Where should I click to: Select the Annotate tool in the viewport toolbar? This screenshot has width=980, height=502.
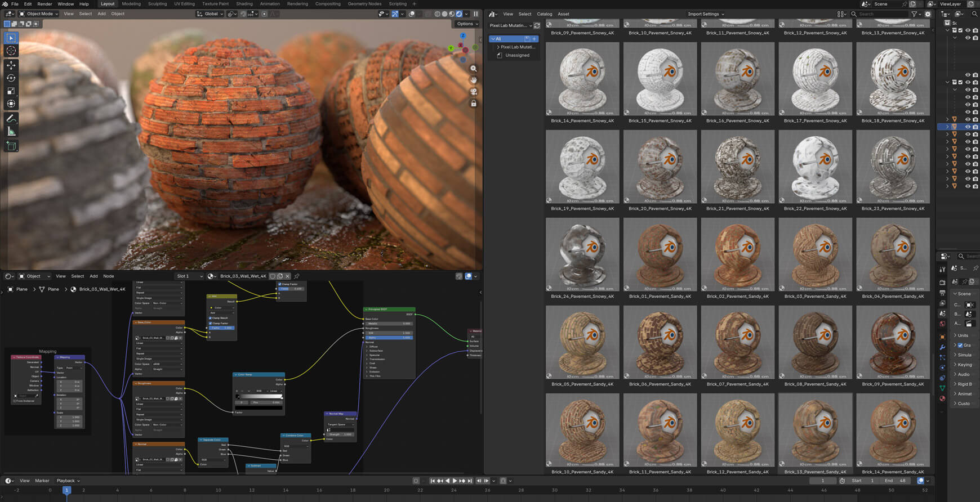[11, 119]
